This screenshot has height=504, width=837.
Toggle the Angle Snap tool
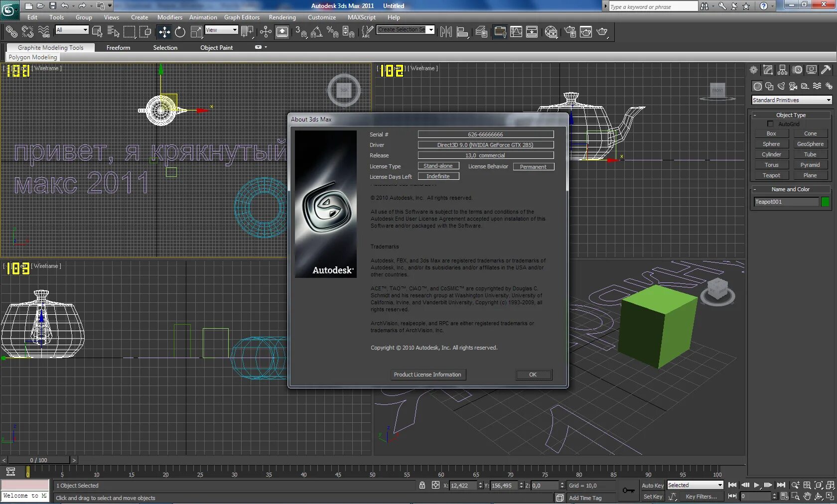316,32
